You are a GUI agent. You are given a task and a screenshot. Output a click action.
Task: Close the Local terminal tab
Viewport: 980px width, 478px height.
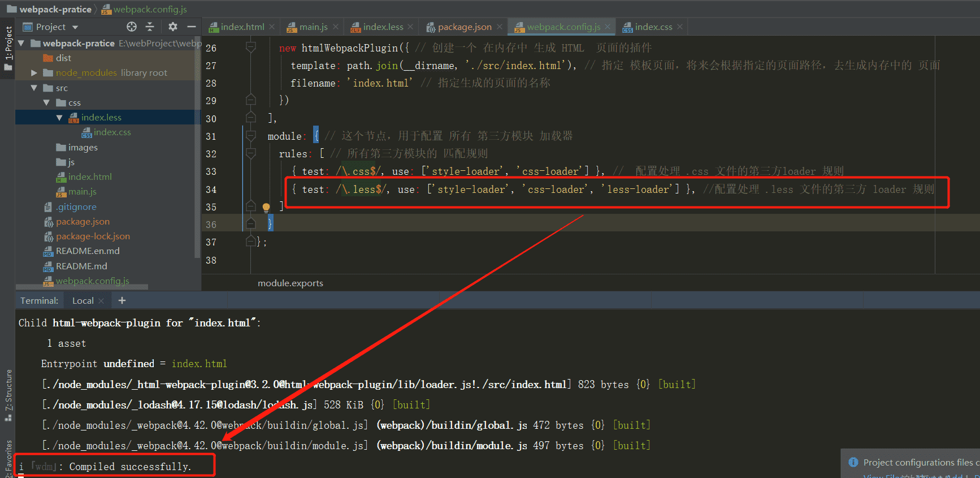[102, 300]
